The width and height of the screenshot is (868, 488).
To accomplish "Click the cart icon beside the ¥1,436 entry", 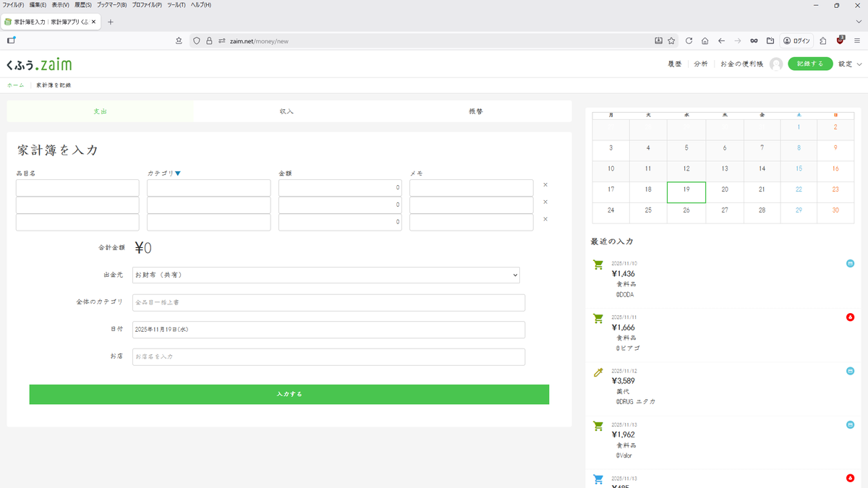I will pyautogui.click(x=598, y=265).
